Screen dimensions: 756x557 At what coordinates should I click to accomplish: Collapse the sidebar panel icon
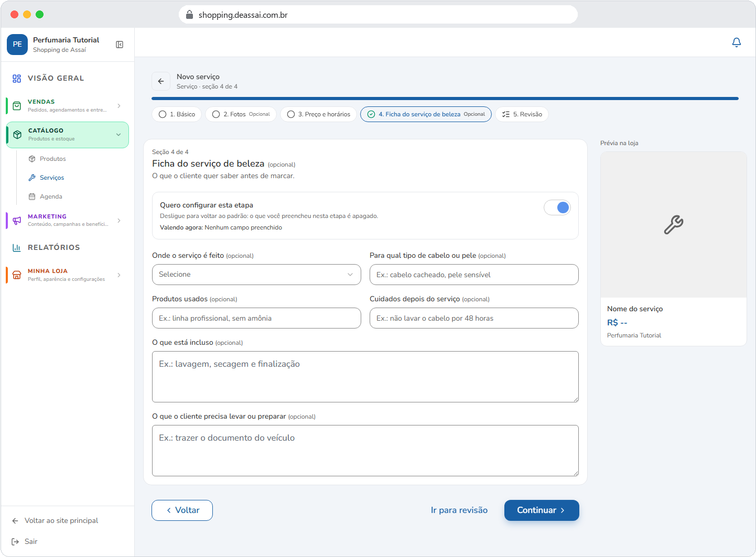[120, 45]
